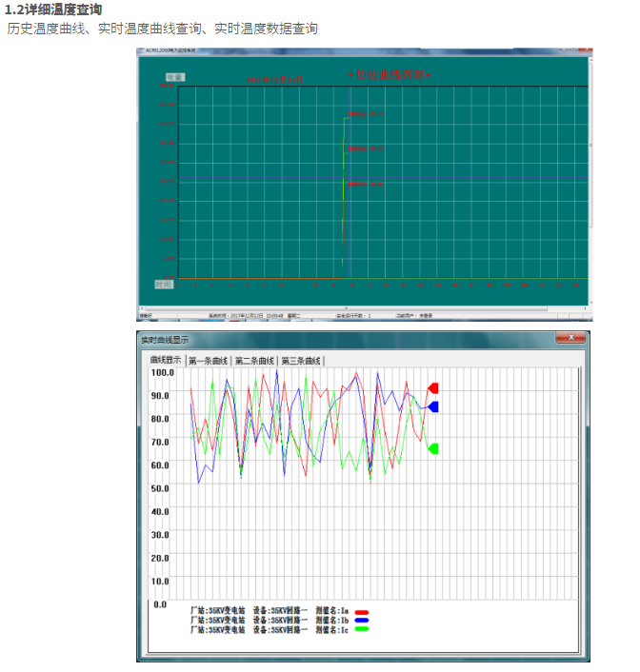Image resolution: width=640 pixels, height=672 pixels.
Task: Close the 实时曲线显示 window
Action: point(570,337)
